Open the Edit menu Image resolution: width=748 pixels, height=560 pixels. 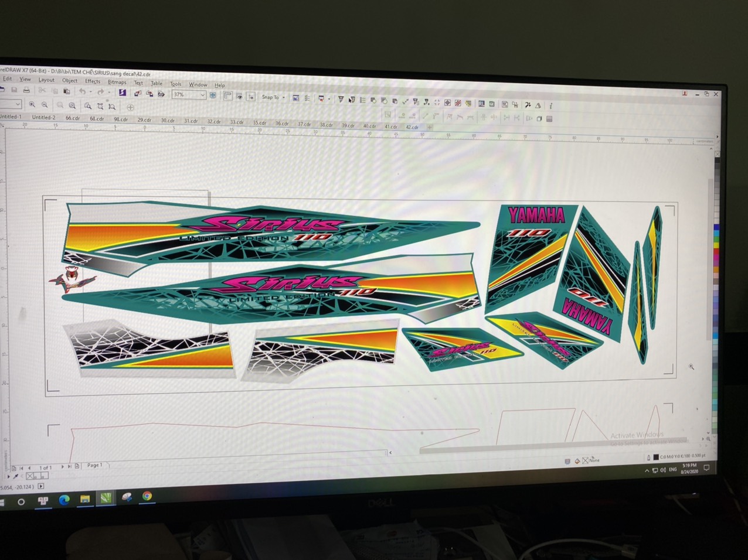coord(8,79)
